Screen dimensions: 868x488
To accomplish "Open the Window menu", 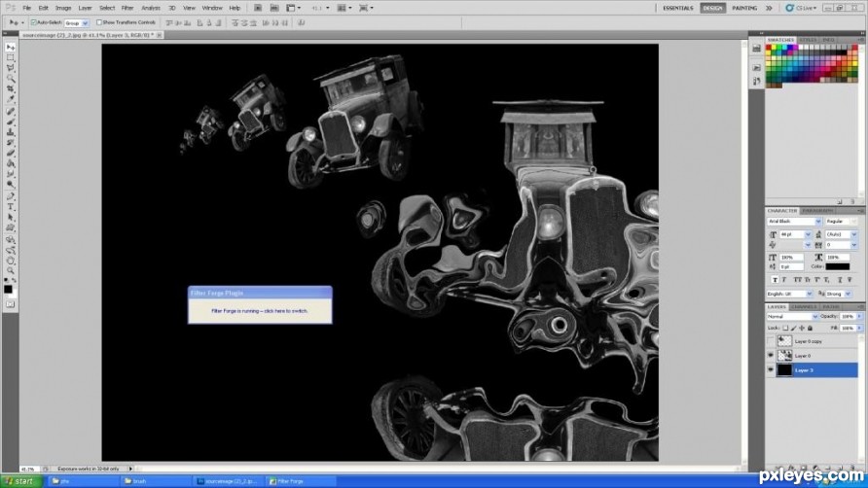I will [212, 9].
